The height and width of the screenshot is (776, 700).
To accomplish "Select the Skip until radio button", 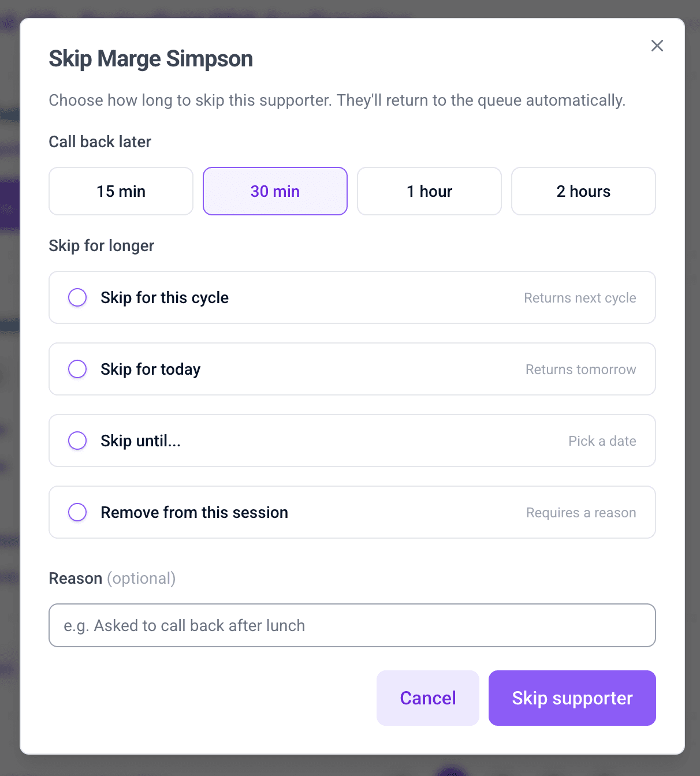I will pyautogui.click(x=77, y=441).
